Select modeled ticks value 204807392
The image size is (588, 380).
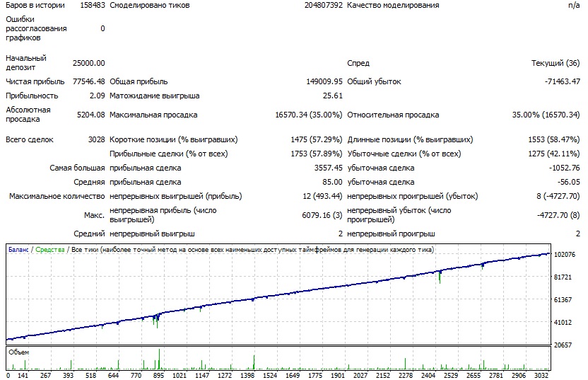point(323,5)
